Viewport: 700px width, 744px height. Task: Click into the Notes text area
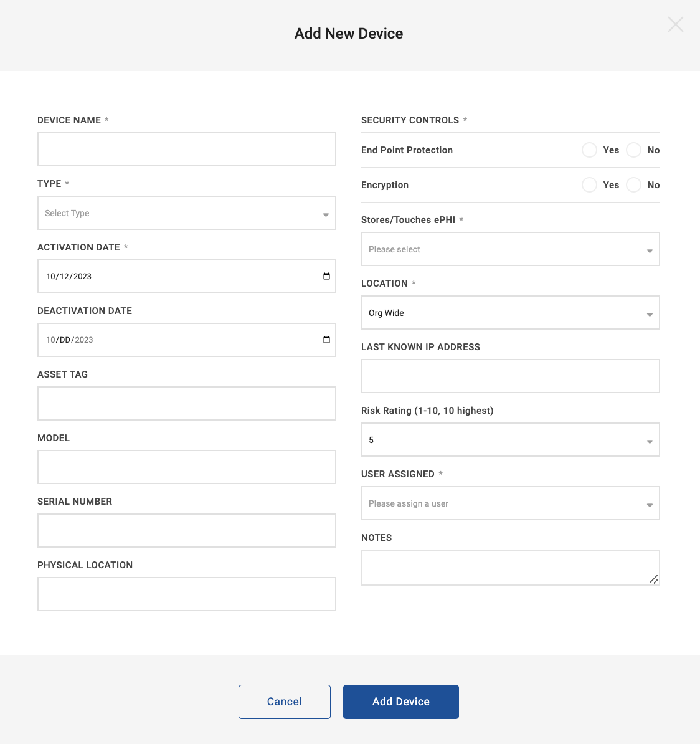coord(510,568)
